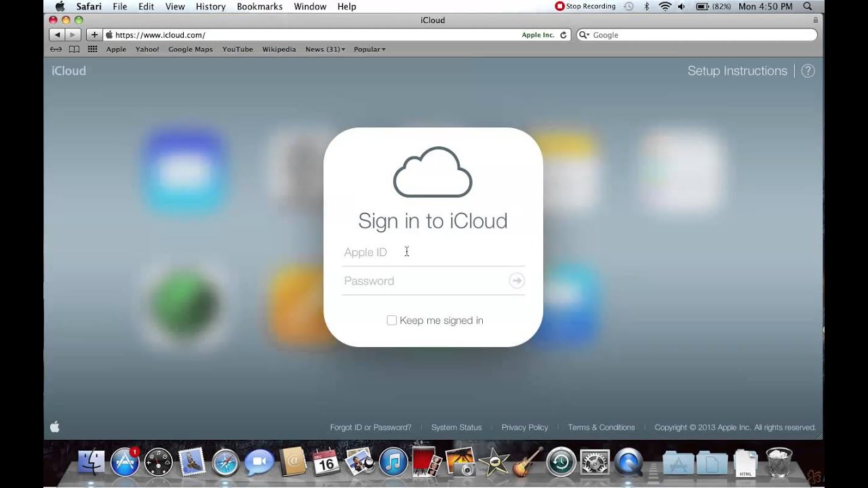Screen dimensions: 868x488
Task: Click the browser back button
Action: pyautogui.click(x=57, y=35)
